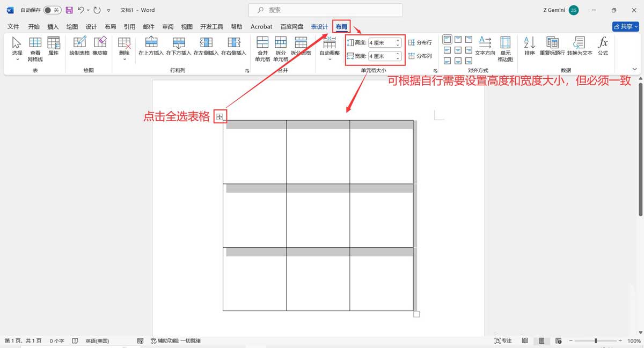The image size is (644, 348).
Task: Select the Eraser tool (橡皮擦)
Action: click(101, 47)
